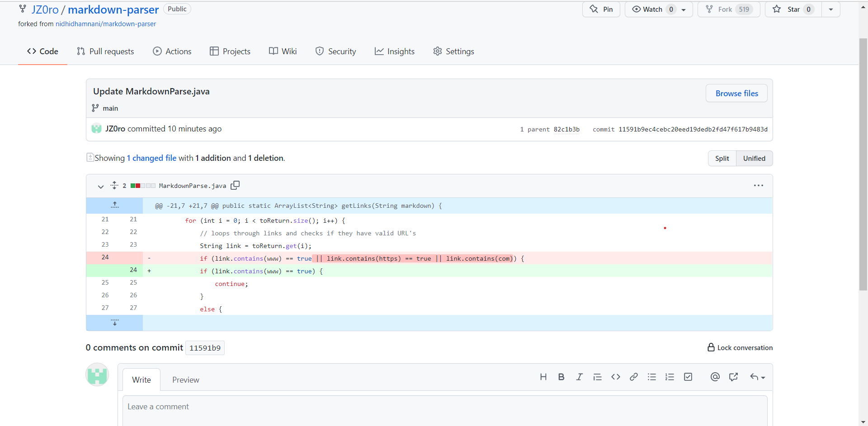Open the Watch notifications dropdown
Screen dimensions: 868x426
click(658, 9)
